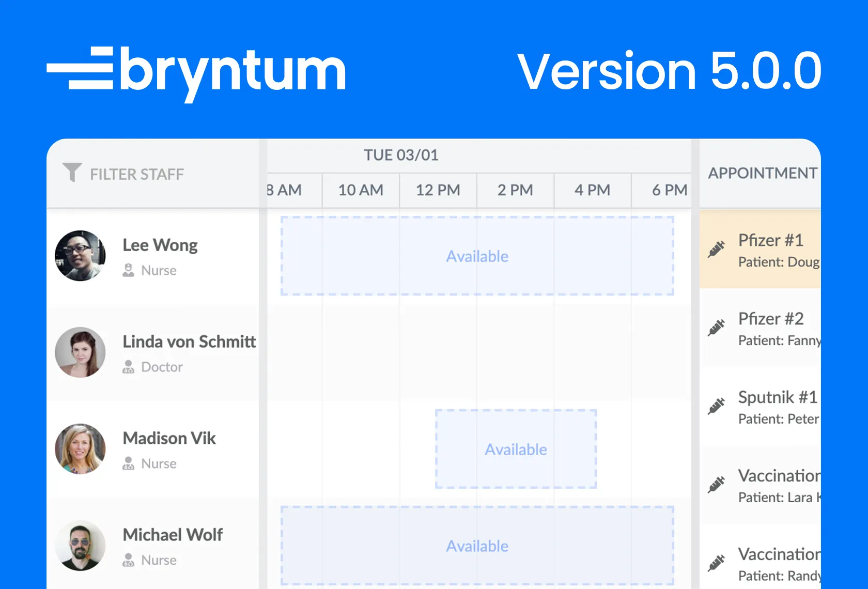
Task: Select the Pfizer #2 appointment row
Action: 760,328
